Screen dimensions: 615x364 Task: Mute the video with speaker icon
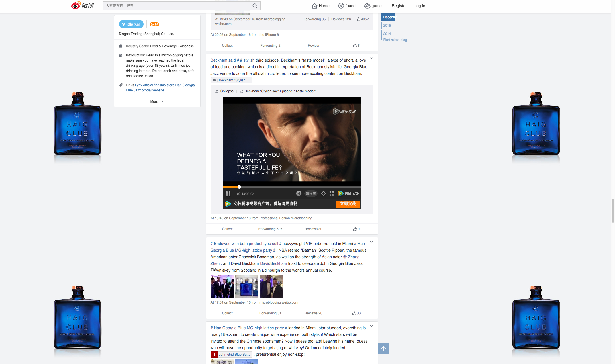(299, 193)
